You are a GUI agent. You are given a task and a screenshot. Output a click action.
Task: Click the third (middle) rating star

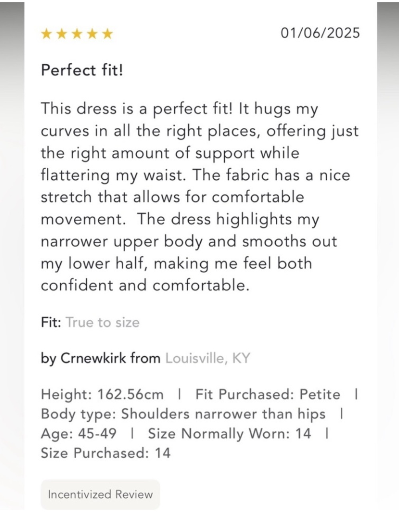(77, 34)
